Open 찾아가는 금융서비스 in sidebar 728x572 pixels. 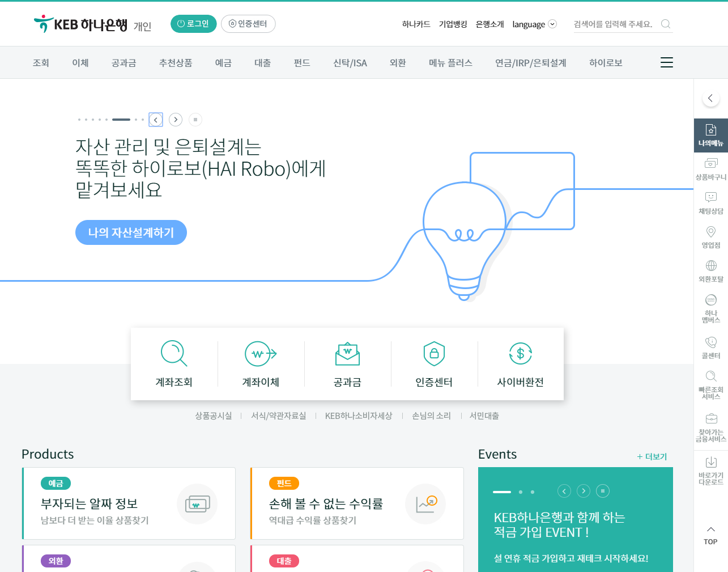tap(710, 427)
